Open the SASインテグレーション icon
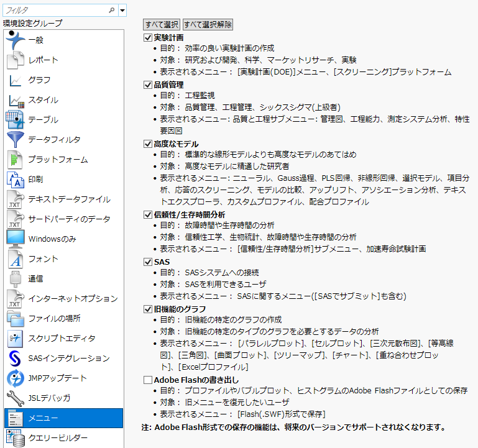This screenshot has width=478, height=448. (x=15, y=358)
